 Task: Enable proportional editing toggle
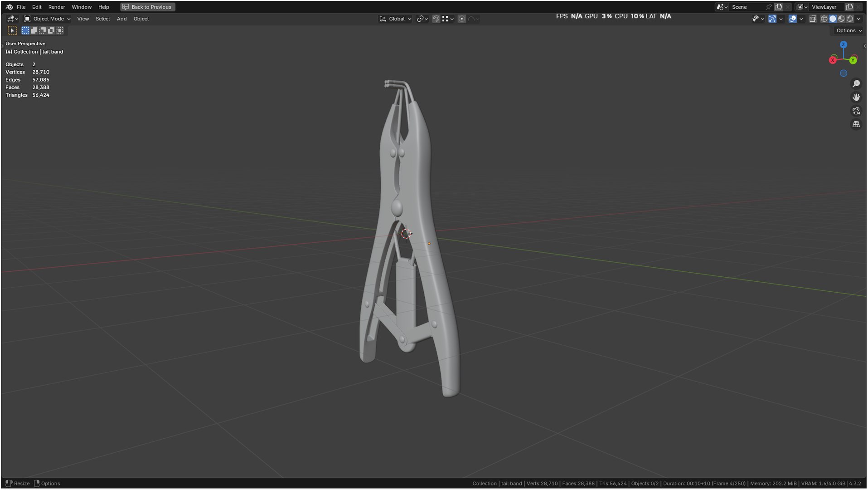point(461,19)
